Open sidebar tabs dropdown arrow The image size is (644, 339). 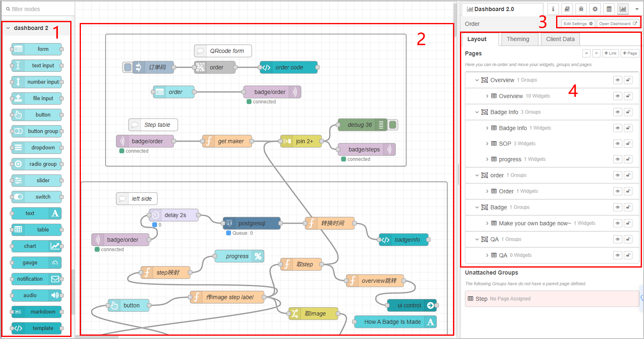tap(637, 9)
